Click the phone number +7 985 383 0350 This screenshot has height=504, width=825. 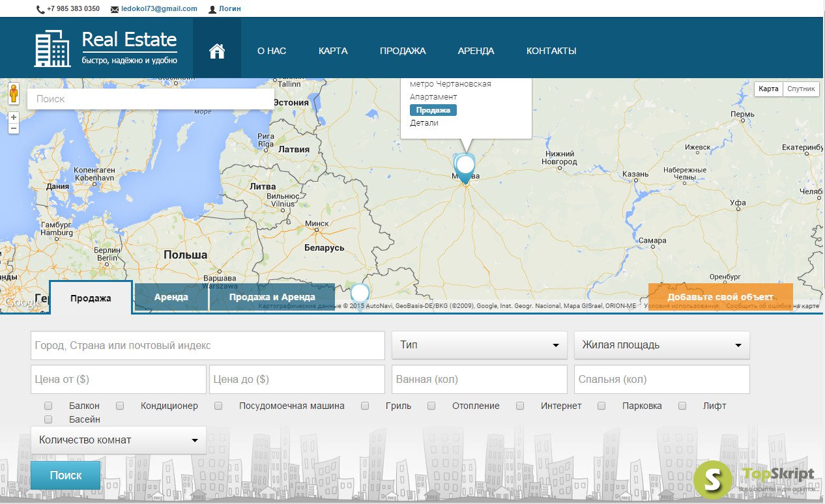click(x=74, y=9)
